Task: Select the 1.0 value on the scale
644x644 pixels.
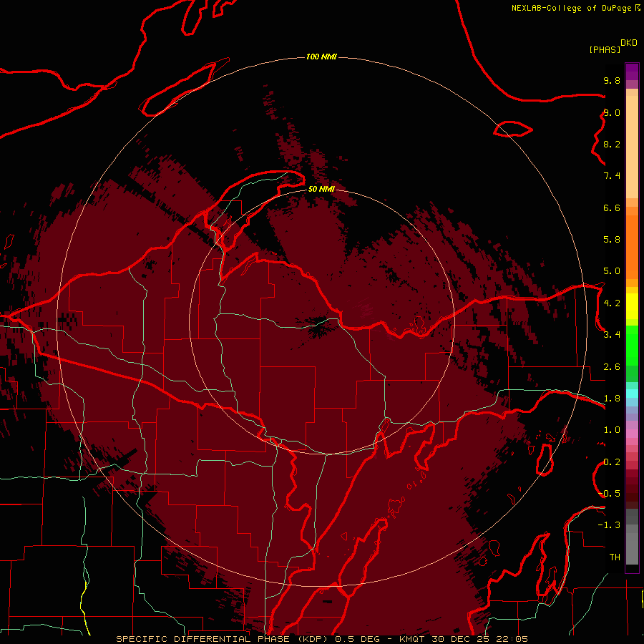Action: pos(612,430)
